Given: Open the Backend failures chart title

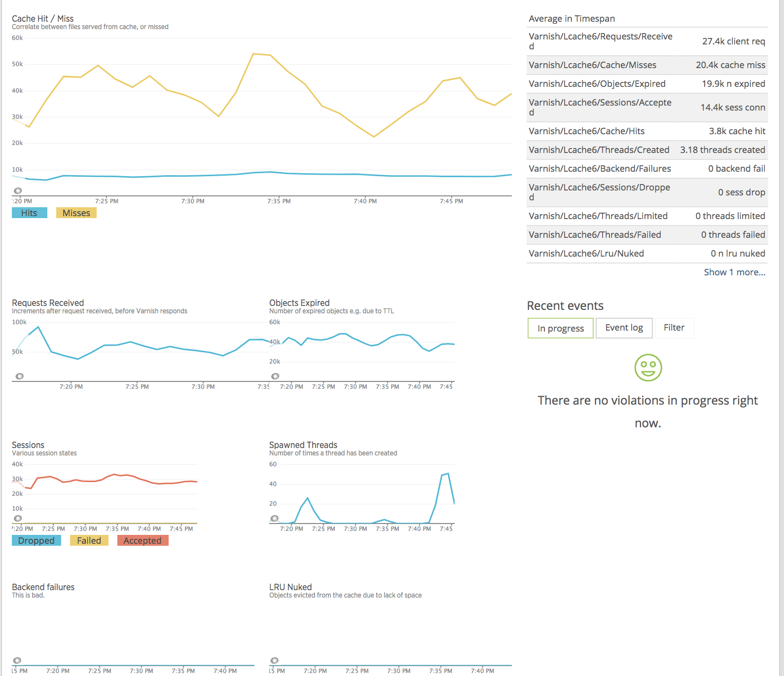Looking at the screenshot, I should click(43, 587).
